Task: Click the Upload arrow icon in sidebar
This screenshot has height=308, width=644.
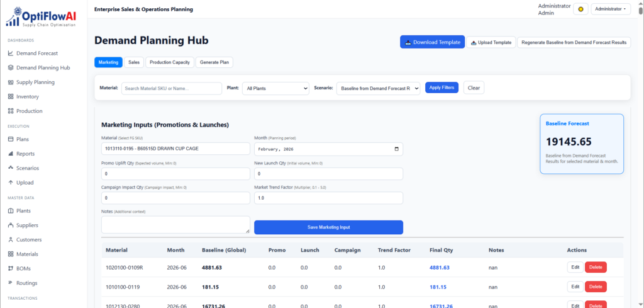Action: pos(11,183)
